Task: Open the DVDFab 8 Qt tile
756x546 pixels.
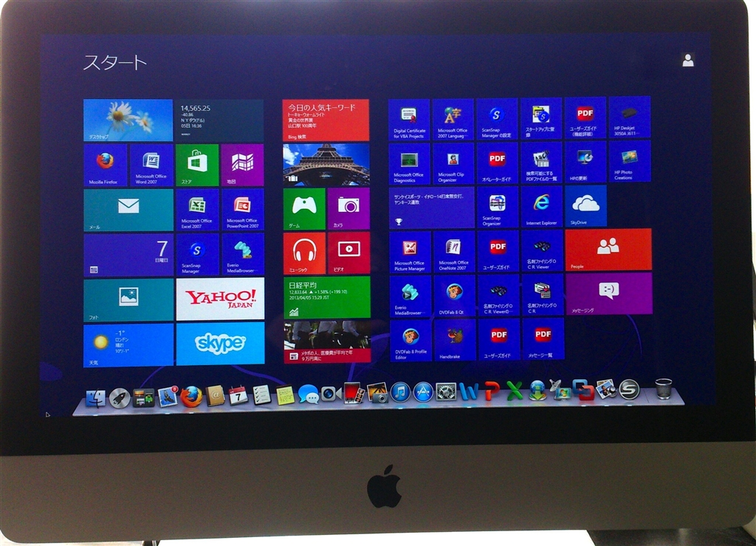Action: [x=454, y=296]
